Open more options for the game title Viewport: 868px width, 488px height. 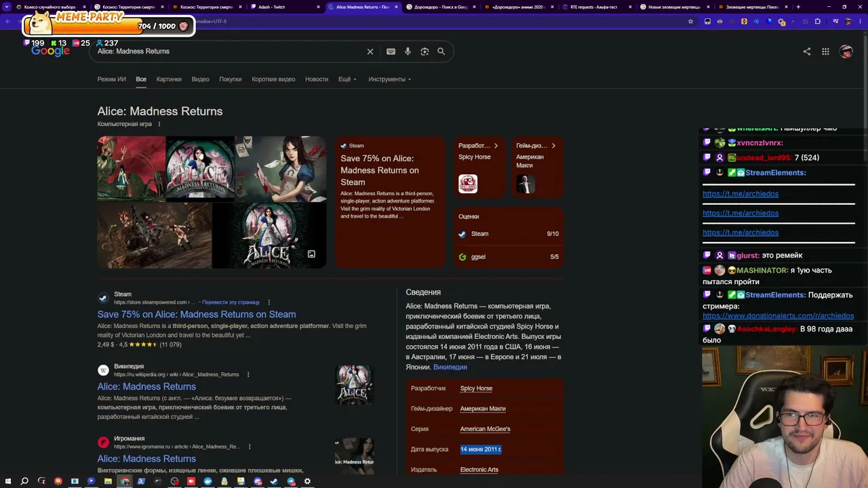(159, 124)
